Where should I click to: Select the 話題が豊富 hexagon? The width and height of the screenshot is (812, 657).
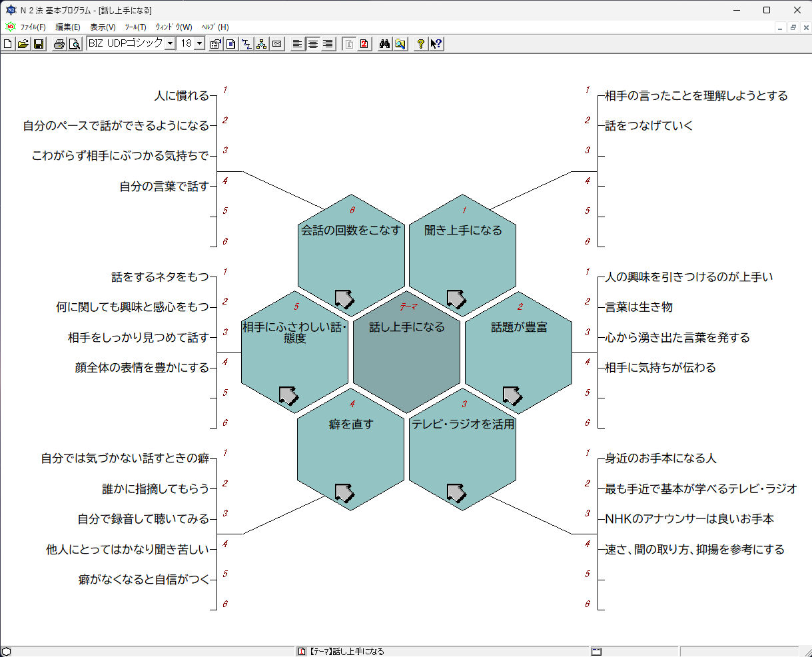point(518,346)
